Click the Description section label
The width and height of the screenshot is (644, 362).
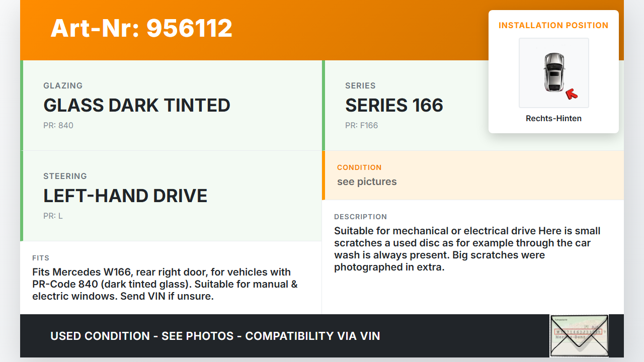point(360,217)
